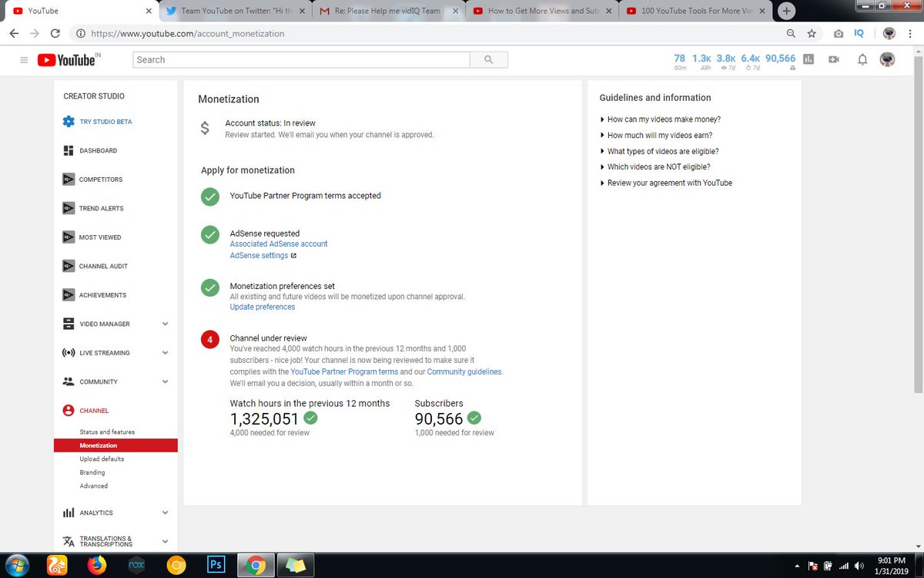Open the zoom magnifier in address bar
924x578 pixels.
pos(792,34)
